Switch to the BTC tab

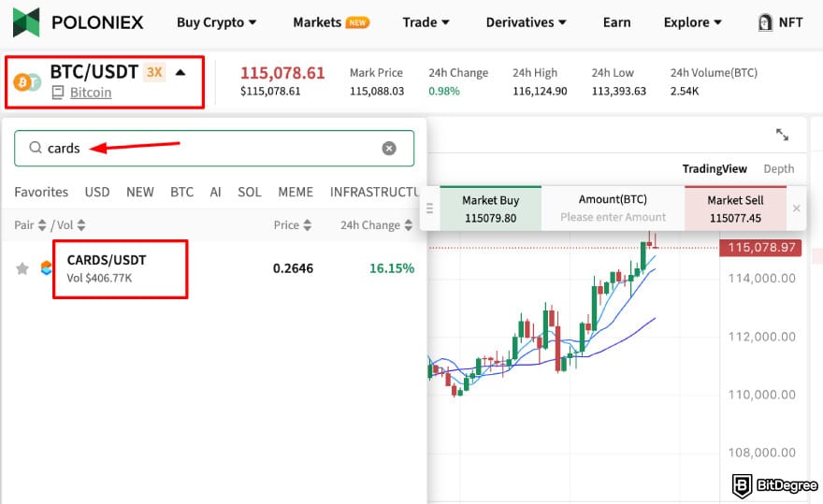click(x=182, y=192)
